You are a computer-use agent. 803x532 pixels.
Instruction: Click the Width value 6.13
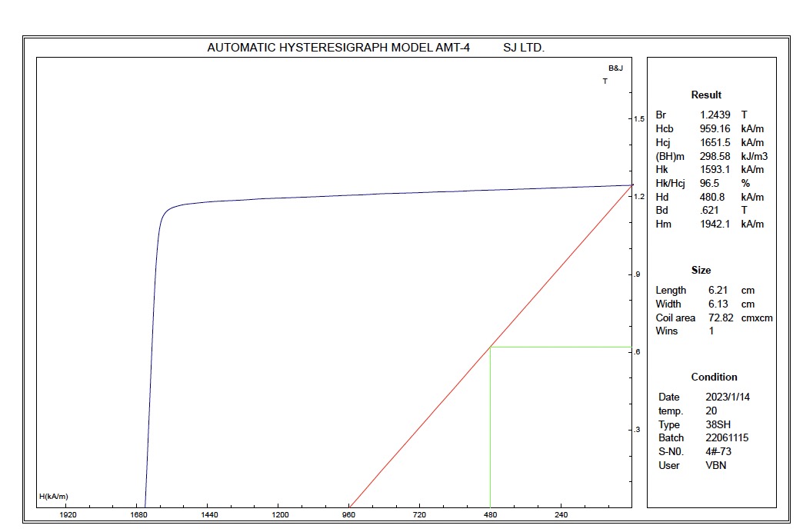point(718,304)
